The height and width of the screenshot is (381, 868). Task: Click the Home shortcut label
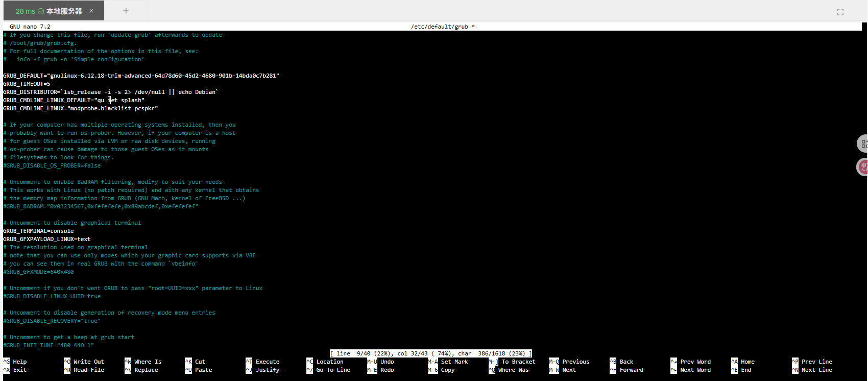click(748, 362)
